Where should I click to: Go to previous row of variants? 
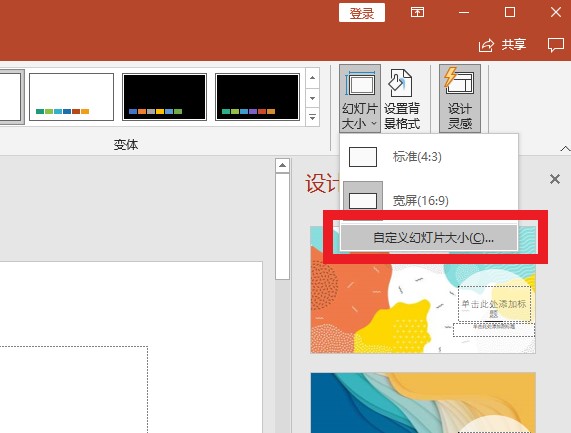312,78
